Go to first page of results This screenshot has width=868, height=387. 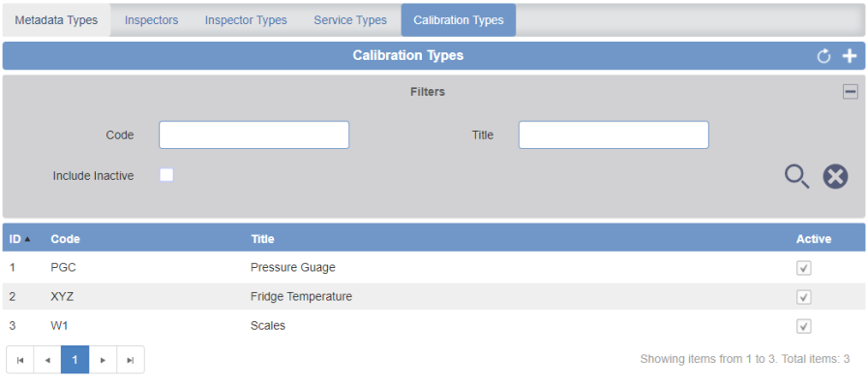coord(20,360)
